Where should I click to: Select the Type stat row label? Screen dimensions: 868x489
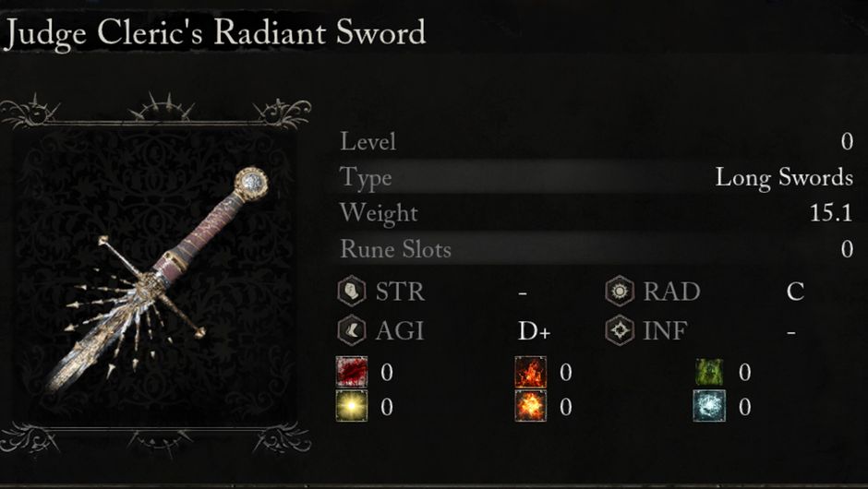click(366, 177)
